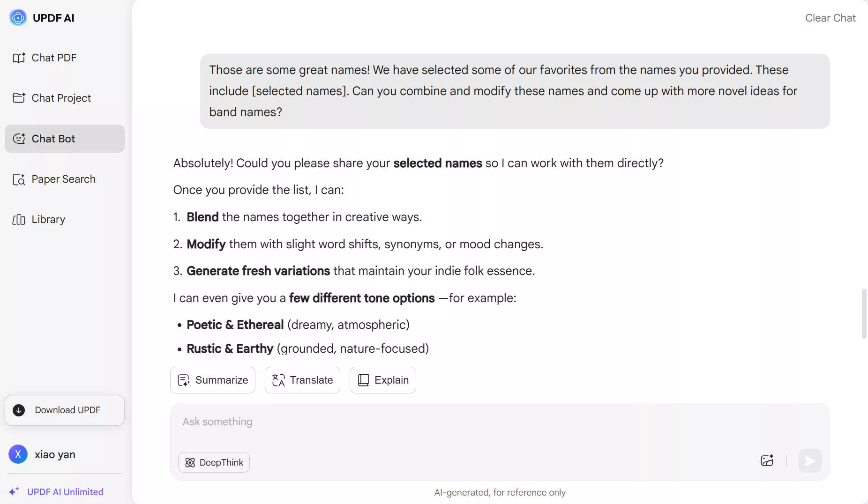The width and height of the screenshot is (868, 504).
Task: Click the send message arrow button
Action: pos(809,461)
